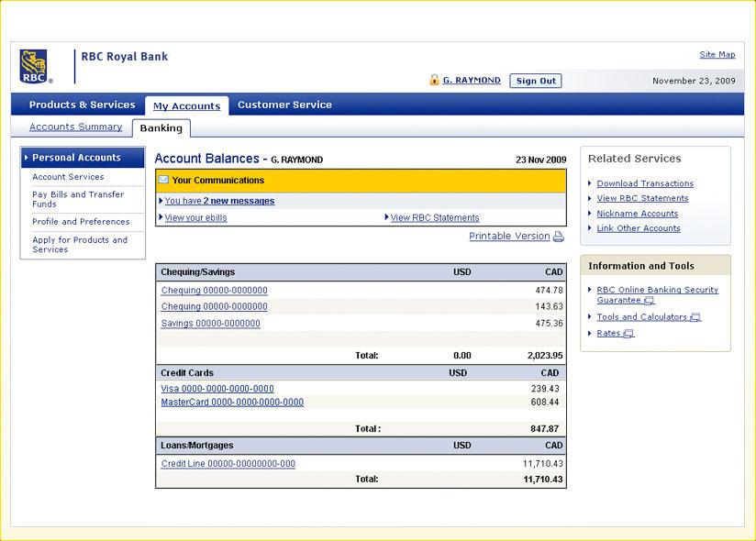Click the Credit Cards total 847.87
Image resolution: width=756 pixels, height=541 pixels.
coord(544,428)
